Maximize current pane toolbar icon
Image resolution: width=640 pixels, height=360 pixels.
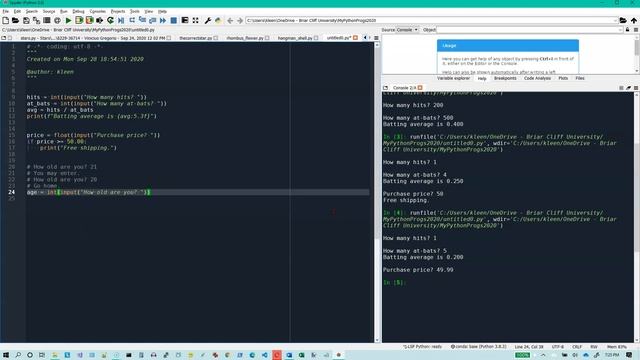pyautogui.click(x=185, y=20)
